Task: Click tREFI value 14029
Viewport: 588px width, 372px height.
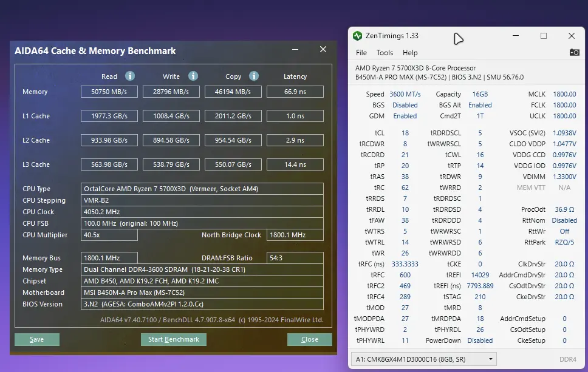Action: [x=480, y=274]
